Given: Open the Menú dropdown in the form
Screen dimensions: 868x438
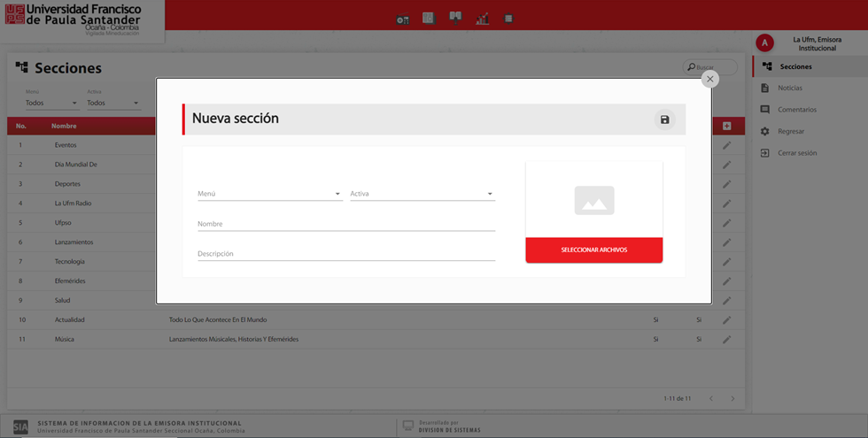Looking at the screenshot, I should click(269, 194).
